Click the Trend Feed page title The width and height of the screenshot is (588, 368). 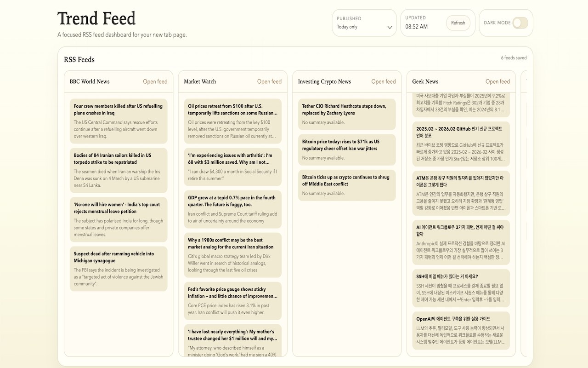[96, 18]
